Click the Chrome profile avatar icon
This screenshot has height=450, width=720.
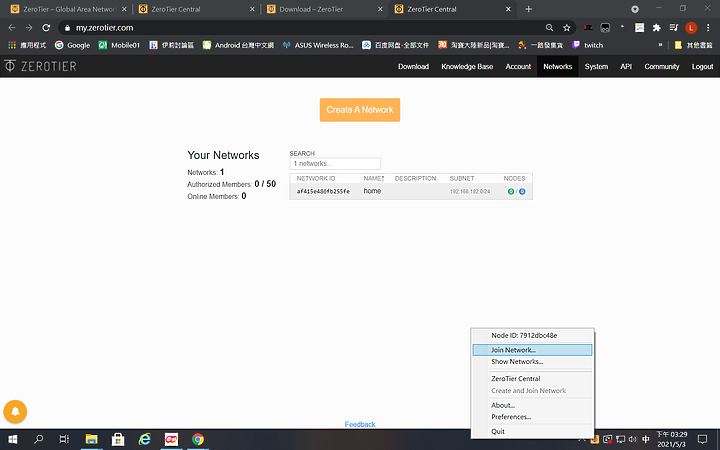point(691,28)
